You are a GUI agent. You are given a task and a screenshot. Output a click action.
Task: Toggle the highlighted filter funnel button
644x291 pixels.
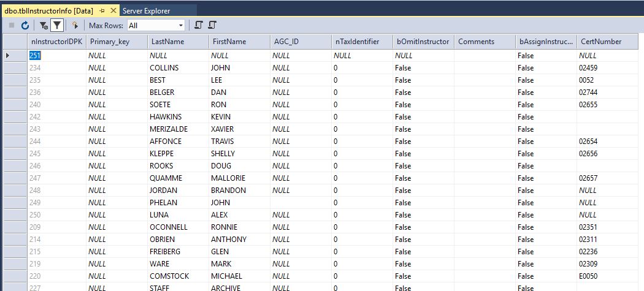pos(56,26)
